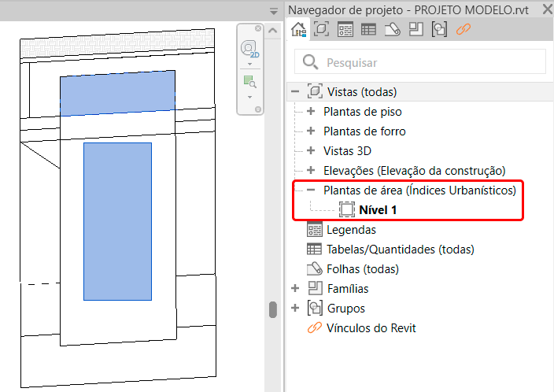Click the Sheets filter icon in toolbar
The height and width of the screenshot is (392, 554).
(x=392, y=30)
